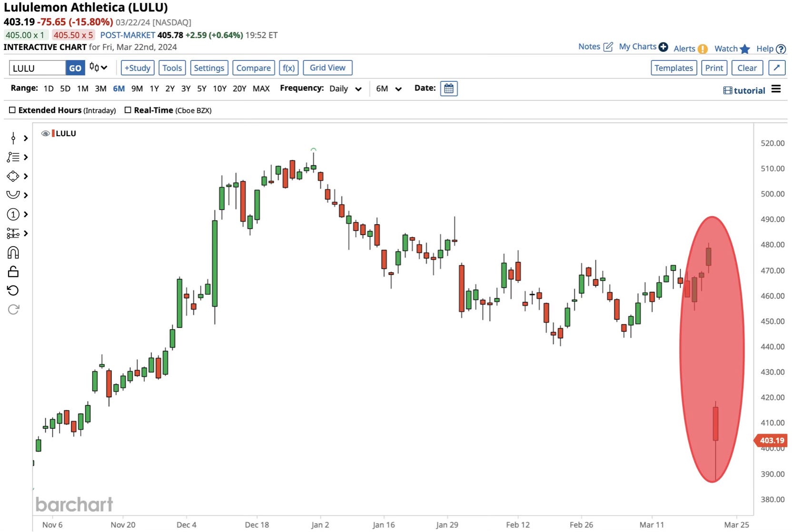792x532 pixels.
Task: Click the 403.19 price marker on axis
Action: coord(771,441)
